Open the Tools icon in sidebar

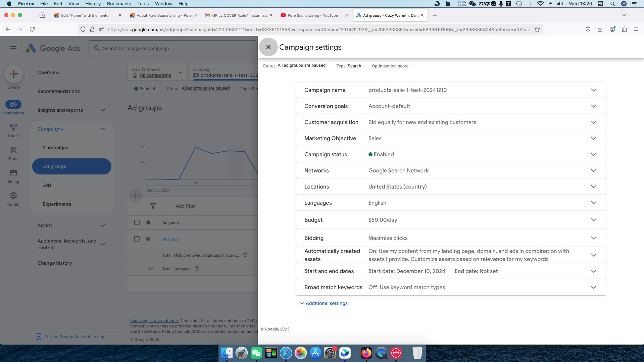13,150
